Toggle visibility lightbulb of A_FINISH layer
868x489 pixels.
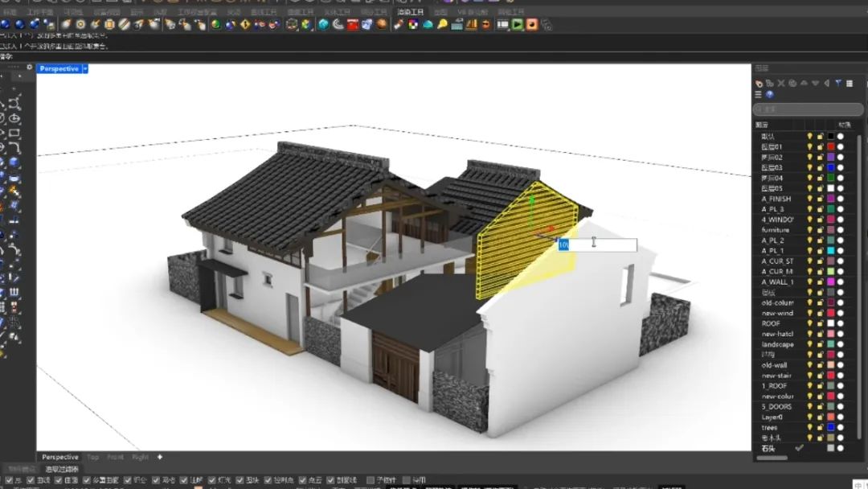(810, 199)
